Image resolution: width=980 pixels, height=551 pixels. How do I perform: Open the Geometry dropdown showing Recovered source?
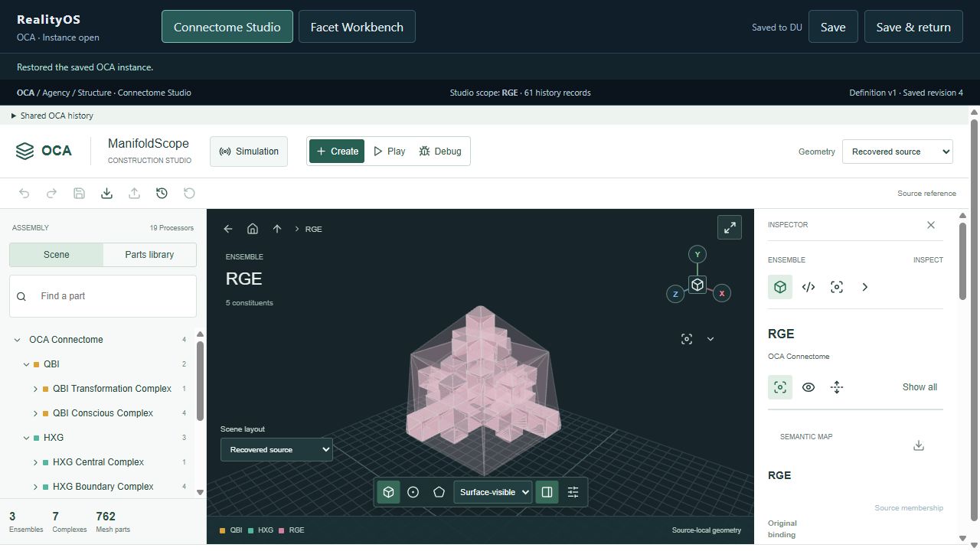coord(897,152)
